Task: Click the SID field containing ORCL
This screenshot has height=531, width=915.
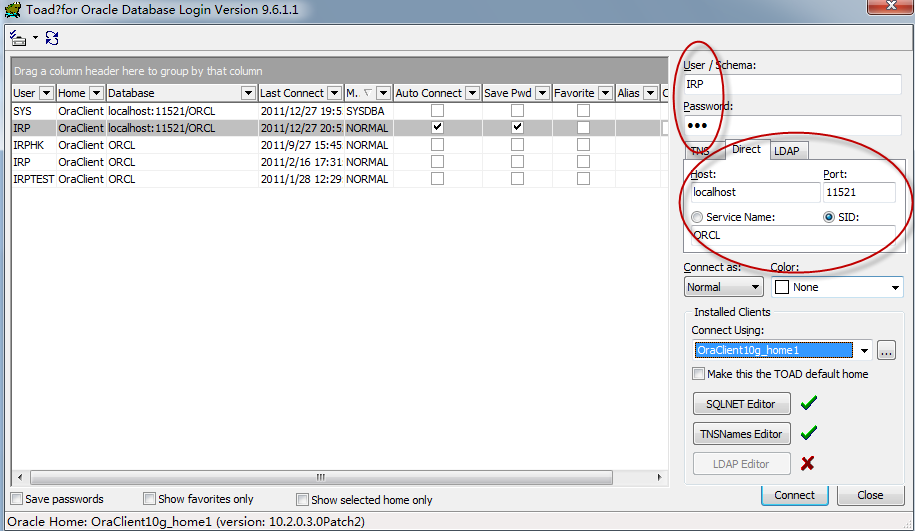Action: (793, 235)
